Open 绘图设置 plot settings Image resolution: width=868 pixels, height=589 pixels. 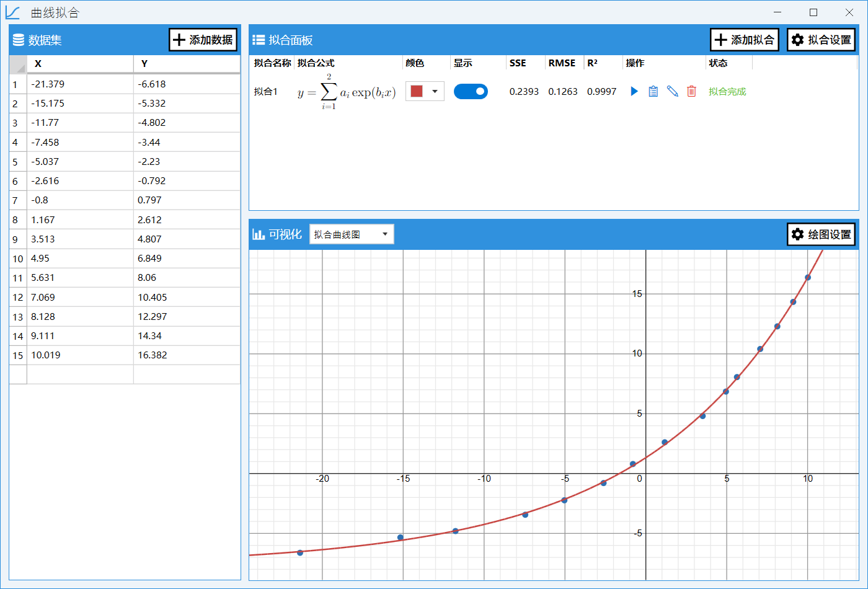(x=821, y=234)
